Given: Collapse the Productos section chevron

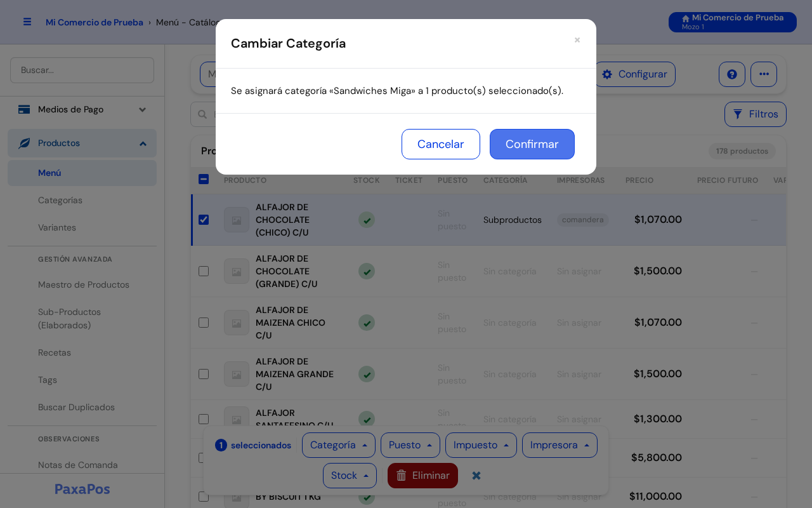Looking at the screenshot, I should click(x=143, y=144).
